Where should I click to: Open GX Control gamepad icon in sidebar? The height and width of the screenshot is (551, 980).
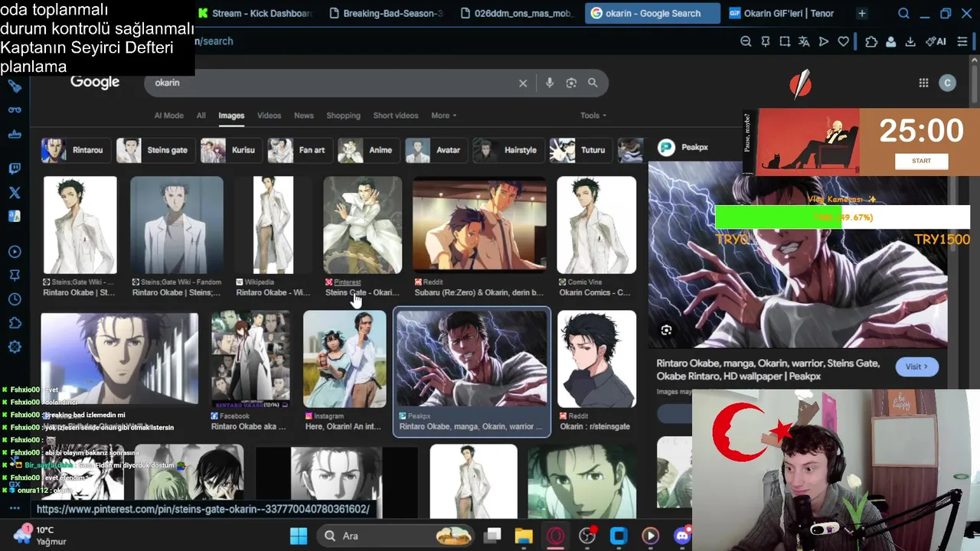tap(15, 109)
